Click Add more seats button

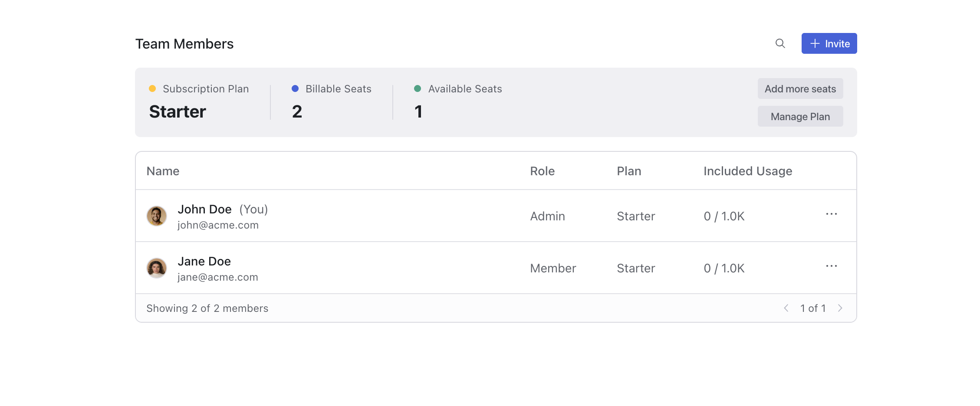800,88
